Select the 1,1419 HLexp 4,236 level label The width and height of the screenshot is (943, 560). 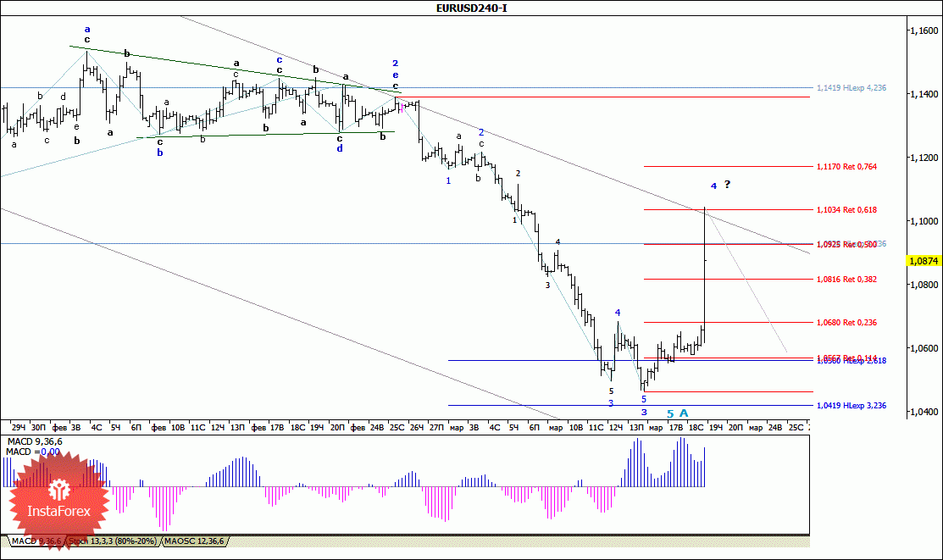[851, 88]
